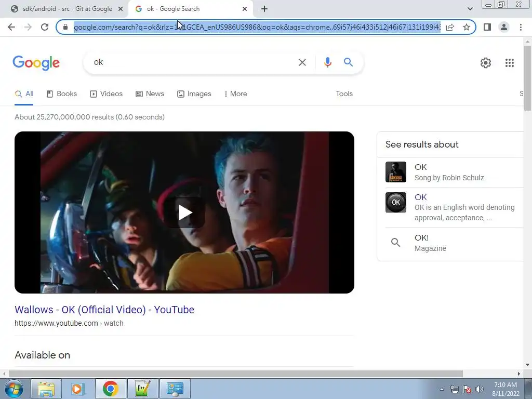Switch to Images results
This screenshot has height=399, width=532.
194,94
